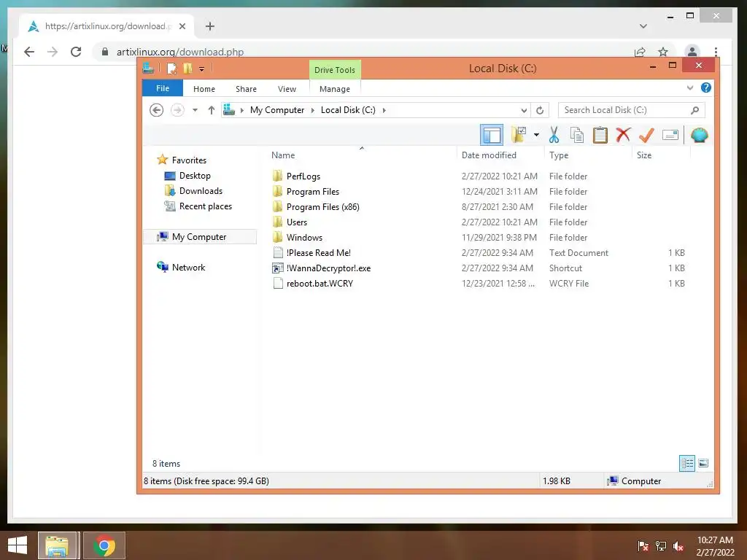
Task: Open Explorer recent locations dropdown
Action: [x=195, y=110]
